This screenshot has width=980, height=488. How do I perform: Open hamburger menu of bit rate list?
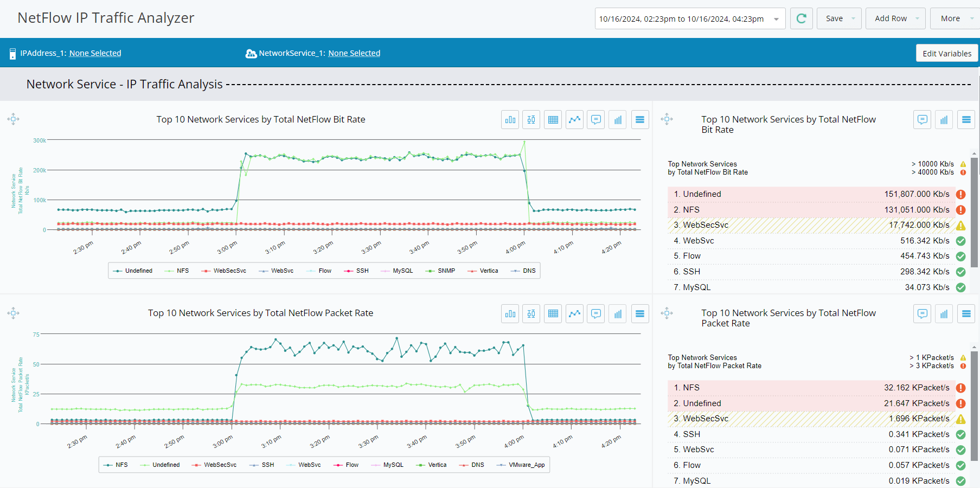point(966,120)
